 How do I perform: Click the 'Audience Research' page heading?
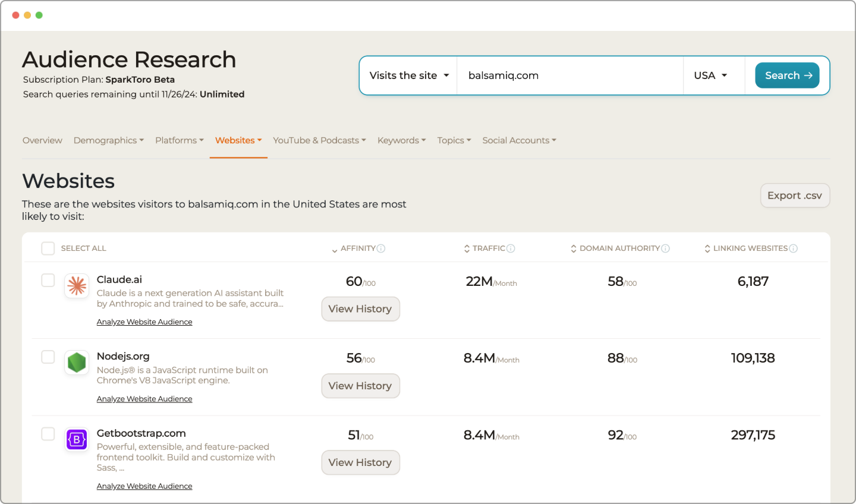coord(129,59)
